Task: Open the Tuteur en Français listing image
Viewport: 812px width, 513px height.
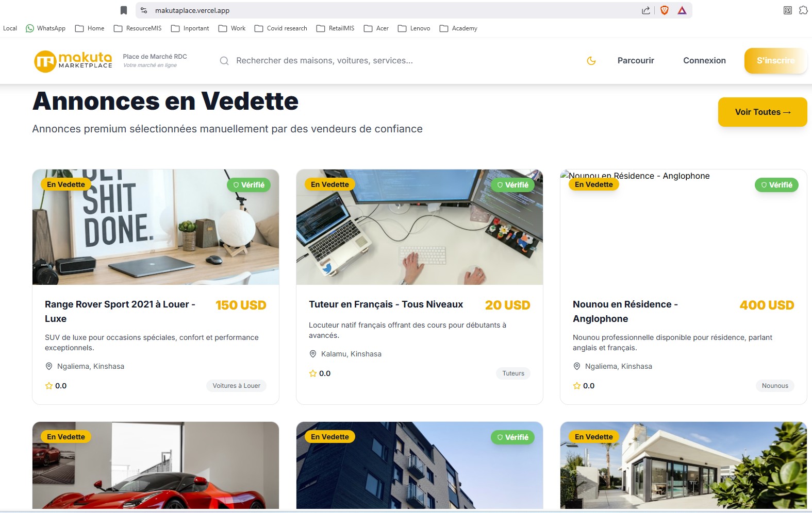Action: tap(419, 227)
